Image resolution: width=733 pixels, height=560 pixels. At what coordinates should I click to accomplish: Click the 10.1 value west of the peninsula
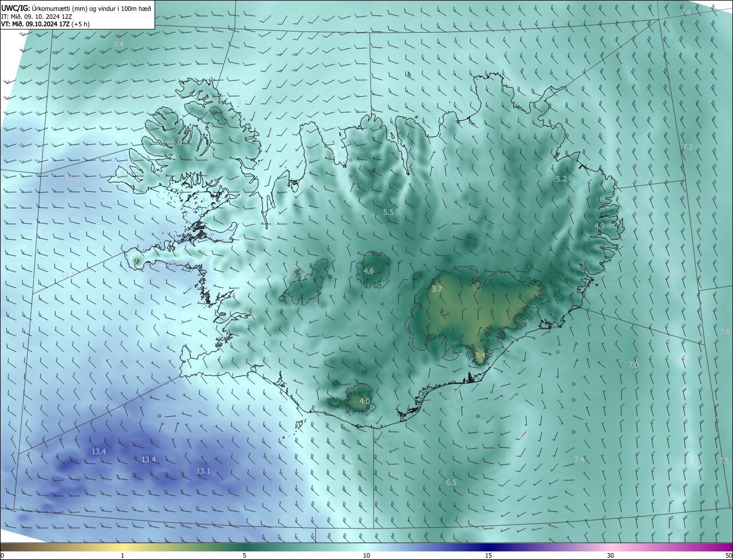pyautogui.click(x=68, y=274)
